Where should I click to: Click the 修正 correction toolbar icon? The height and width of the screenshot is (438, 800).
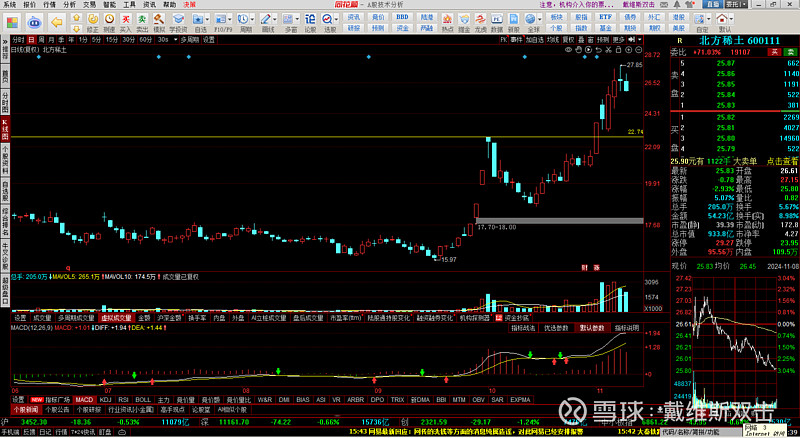(x=92, y=19)
